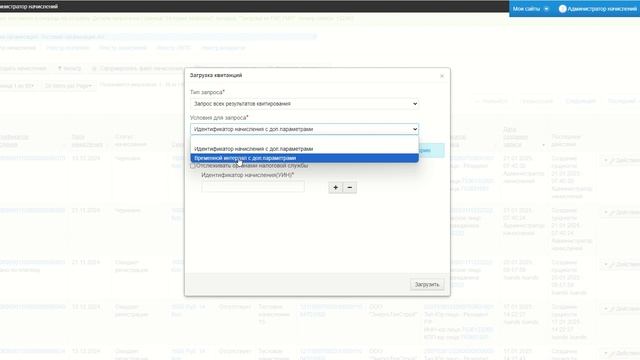640x360 pixels.
Task: Enable Отслеживать органами налоговой службы checkbox
Action: click(x=193, y=166)
